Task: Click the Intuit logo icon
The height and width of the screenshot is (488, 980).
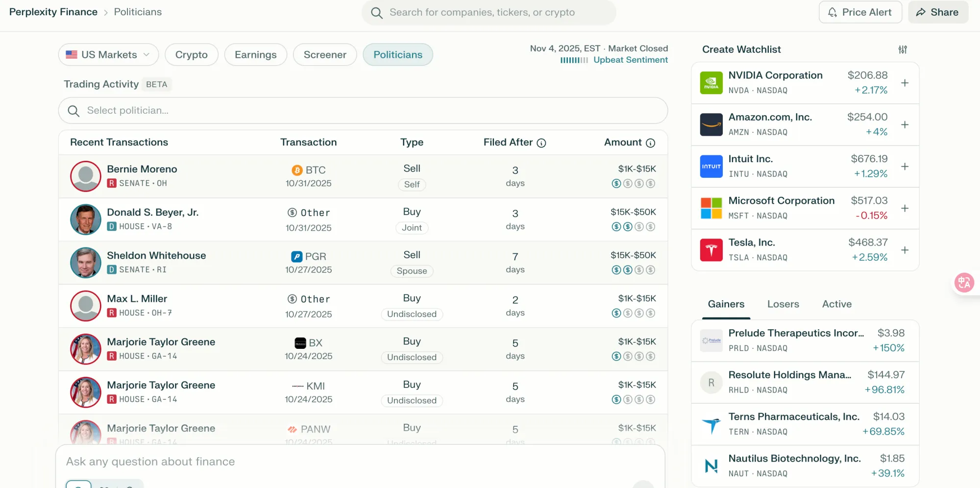Action: click(711, 167)
